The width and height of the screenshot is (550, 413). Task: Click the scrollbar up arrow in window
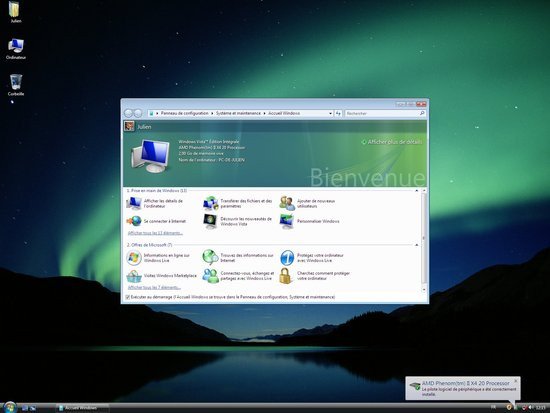(x=424, y=191)
